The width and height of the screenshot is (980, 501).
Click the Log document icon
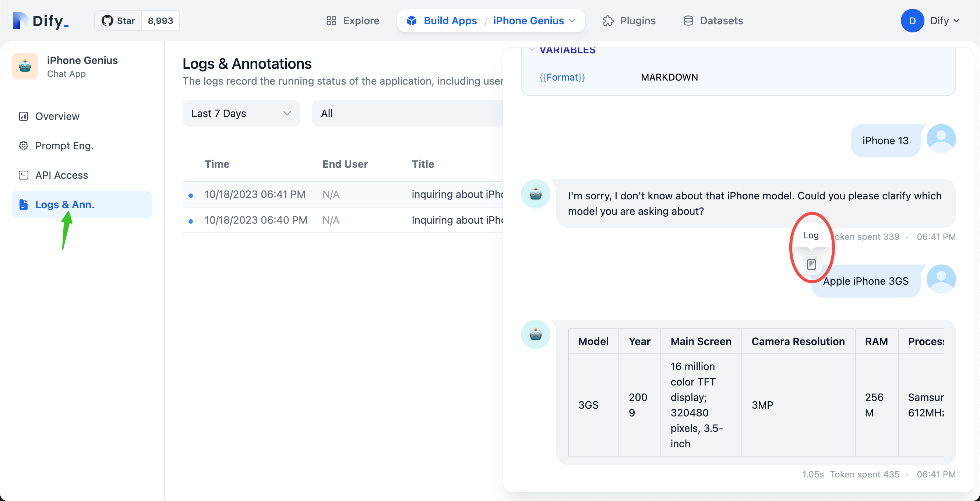tap(811, 264)
